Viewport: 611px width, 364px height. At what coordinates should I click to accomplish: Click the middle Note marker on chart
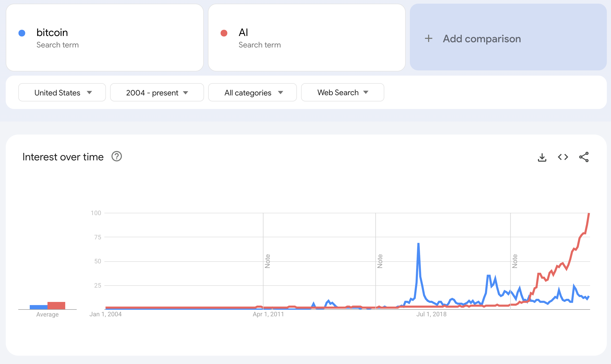[x=380, y=261]
